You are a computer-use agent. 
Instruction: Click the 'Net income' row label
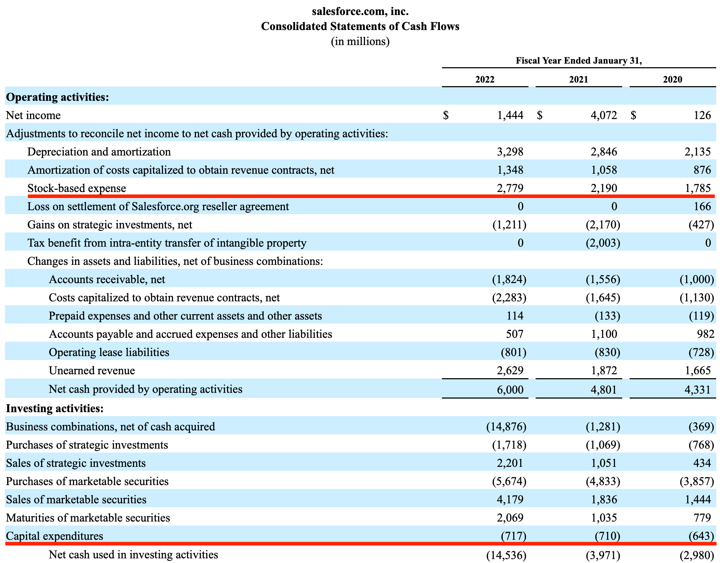[x=33, y=115]
